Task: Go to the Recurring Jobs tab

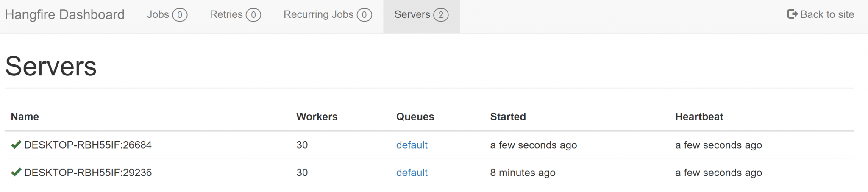Action: (318, 14)
